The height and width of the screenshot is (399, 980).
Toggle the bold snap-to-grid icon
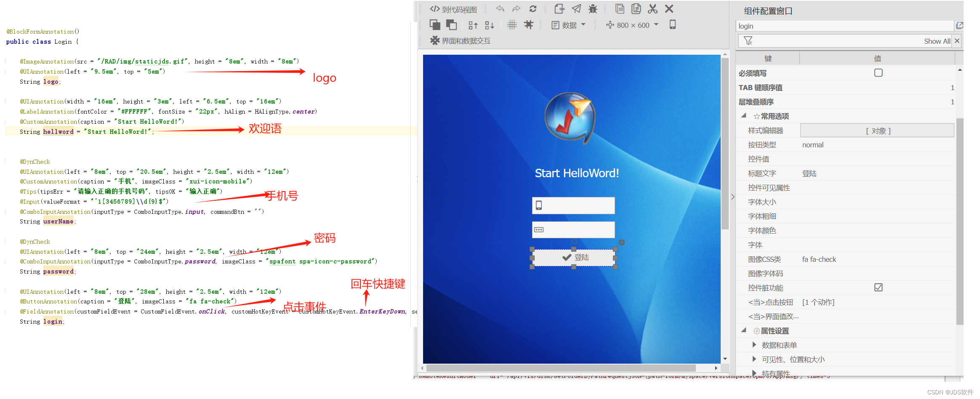click(528, 25)
